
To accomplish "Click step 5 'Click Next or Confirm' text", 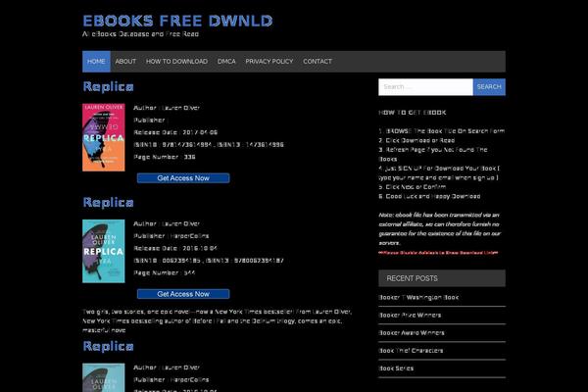I will [x=413, y=187].
